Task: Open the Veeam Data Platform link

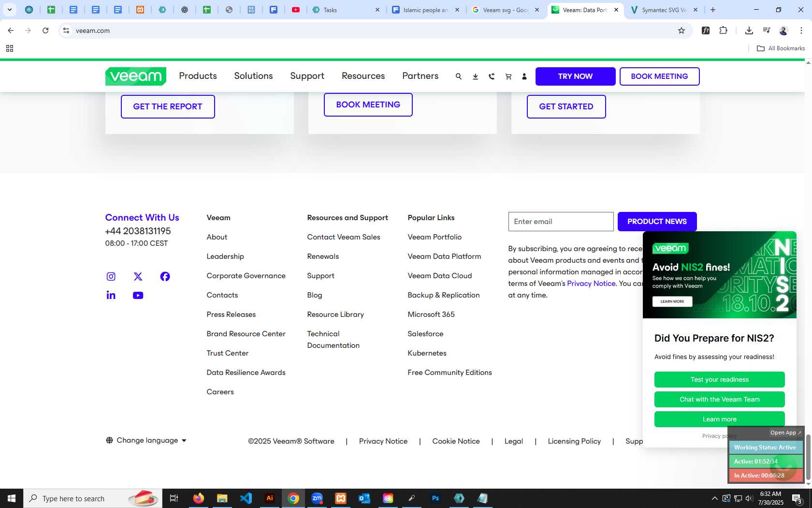Action: [444, 256]
